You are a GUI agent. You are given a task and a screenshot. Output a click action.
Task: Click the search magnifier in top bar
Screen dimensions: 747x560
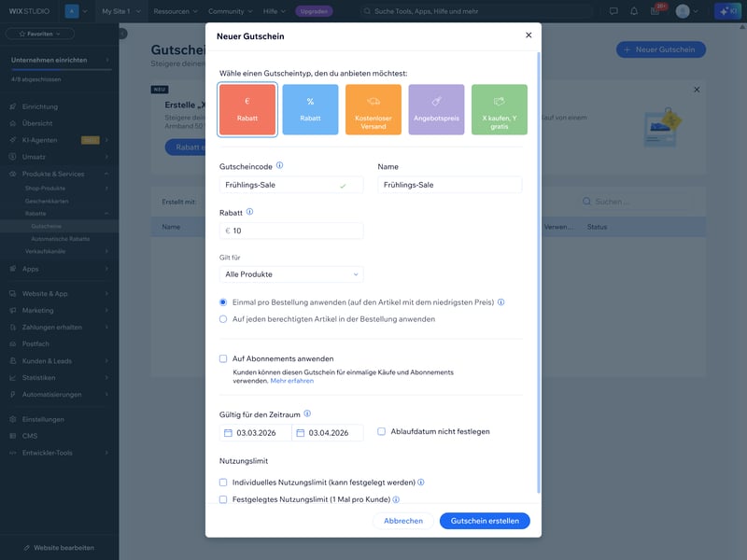click(x=367, y=11)
